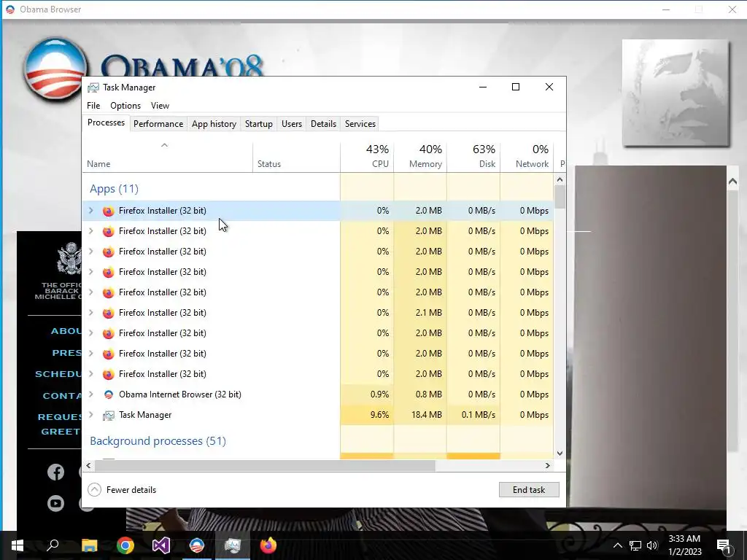
Task: Click horizontal scrollbar left arrow
Action: point(88,466)
